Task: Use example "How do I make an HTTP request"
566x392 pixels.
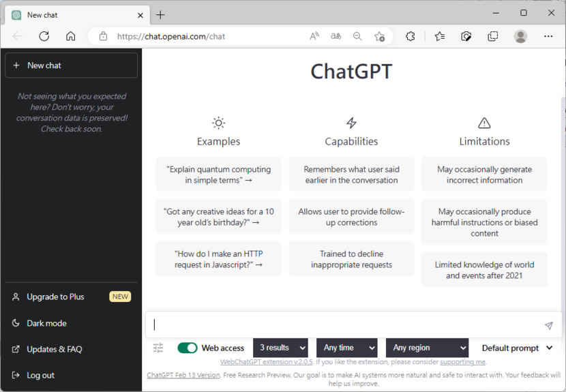Action: click(218, 259)
